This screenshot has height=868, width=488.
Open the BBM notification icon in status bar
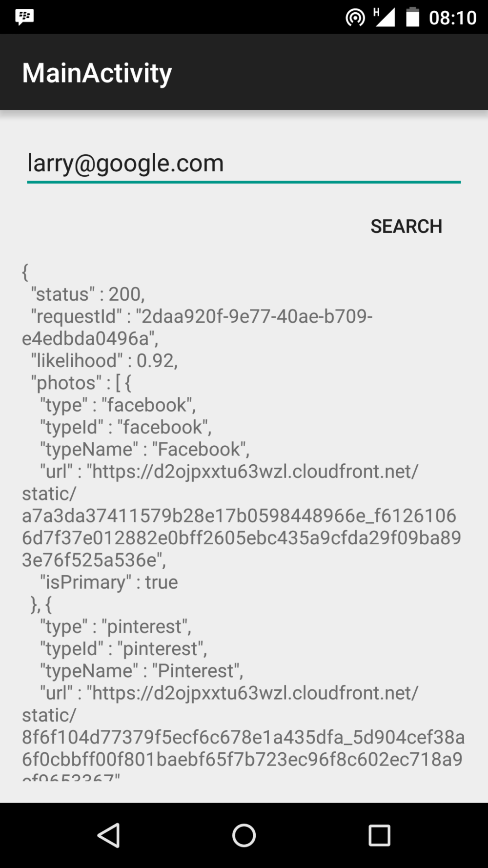point(24,17)
